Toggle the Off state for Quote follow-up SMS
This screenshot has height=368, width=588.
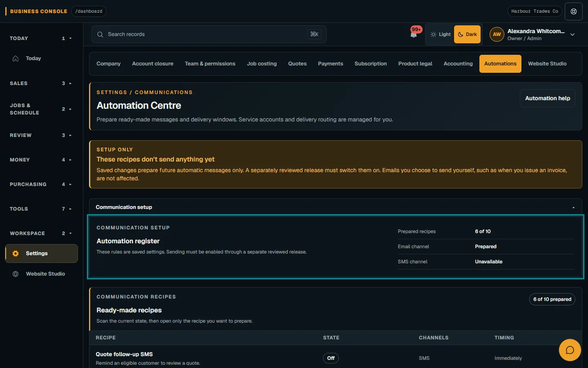point(331,358)
